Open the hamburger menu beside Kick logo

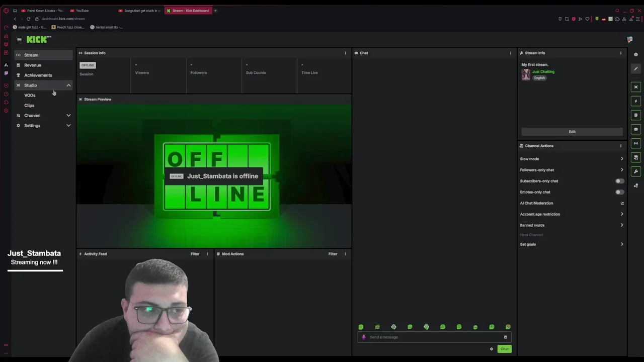pos(19,40)
